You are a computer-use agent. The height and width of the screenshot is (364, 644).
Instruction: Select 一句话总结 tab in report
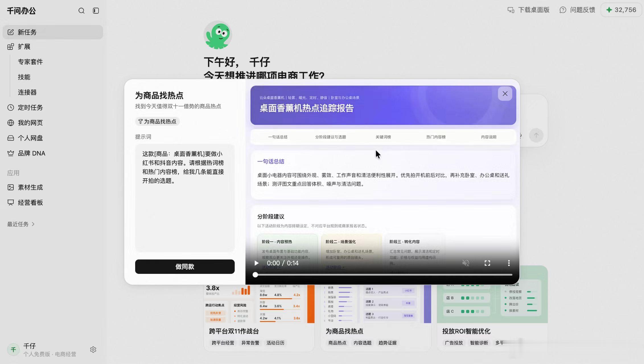point(278,137)
